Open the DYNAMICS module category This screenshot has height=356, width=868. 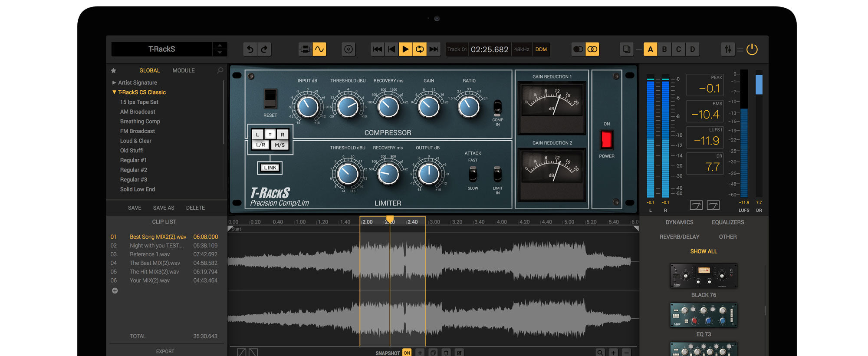pyautogui.click(x=679, y=222)
